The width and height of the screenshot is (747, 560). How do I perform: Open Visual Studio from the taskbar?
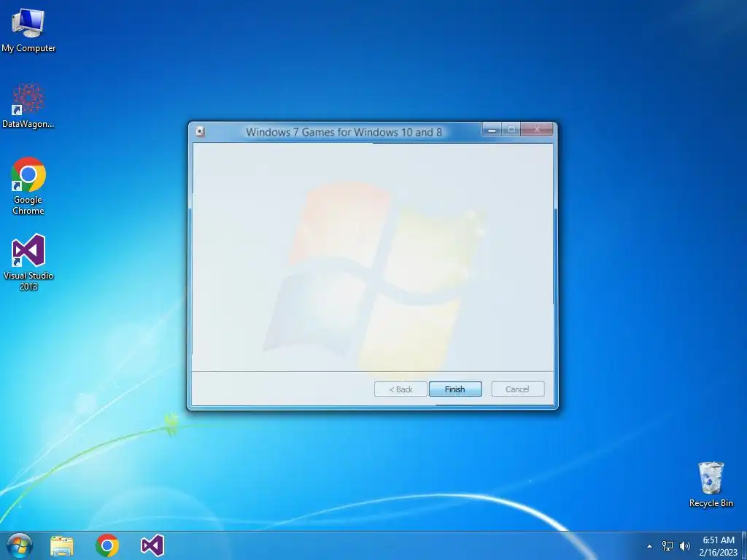[x=152, y=545]
